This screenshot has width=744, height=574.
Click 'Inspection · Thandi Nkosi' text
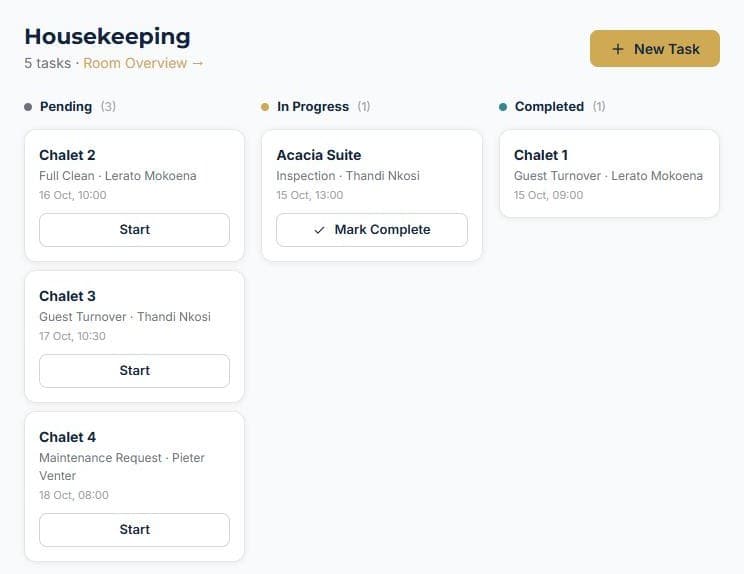[348, 176]
